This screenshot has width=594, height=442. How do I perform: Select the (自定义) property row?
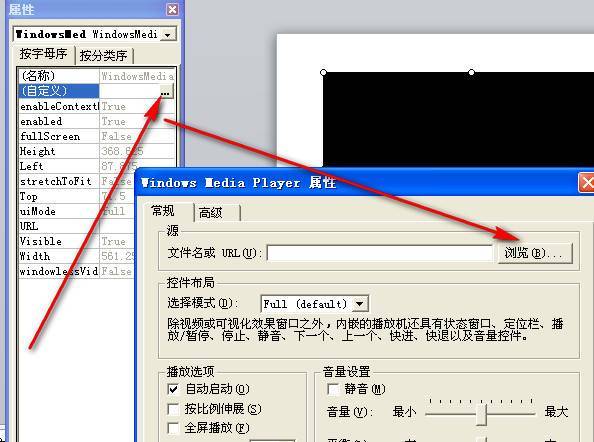pyautogui.click(x=96, y=91)
